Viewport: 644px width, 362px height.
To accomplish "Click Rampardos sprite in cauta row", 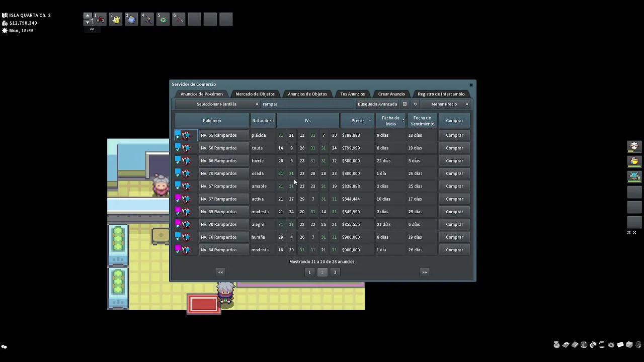I will click(186, 148).
